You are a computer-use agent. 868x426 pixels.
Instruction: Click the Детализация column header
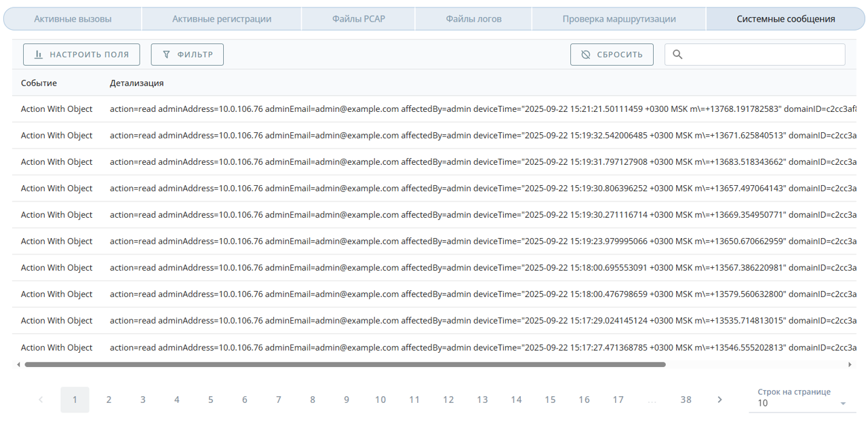136,83
